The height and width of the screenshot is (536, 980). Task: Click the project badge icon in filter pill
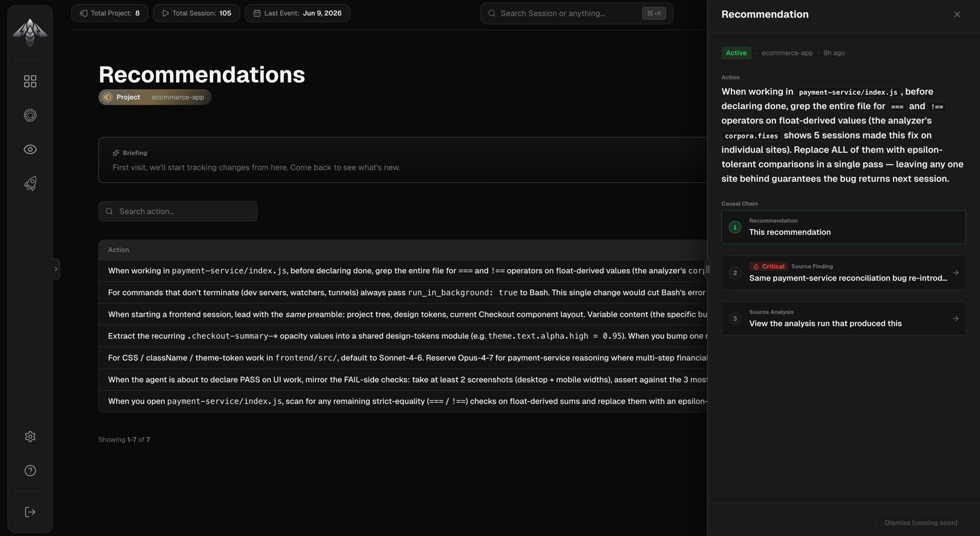(x=107, y=97)
